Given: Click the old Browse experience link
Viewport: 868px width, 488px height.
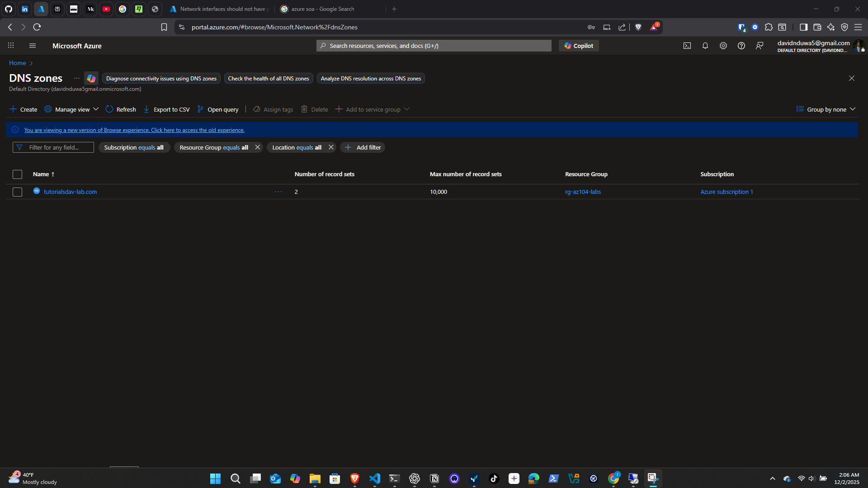Looking at the screenshot, I should 134,130.
